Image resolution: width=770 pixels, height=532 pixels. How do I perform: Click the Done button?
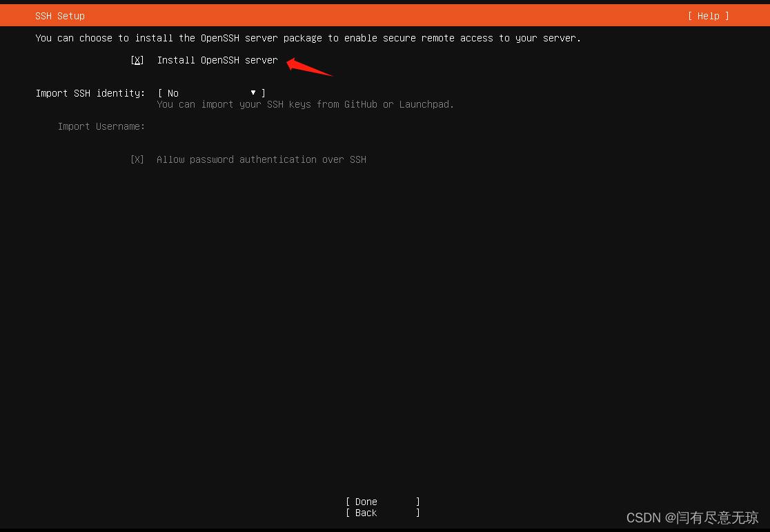point(382,502)
